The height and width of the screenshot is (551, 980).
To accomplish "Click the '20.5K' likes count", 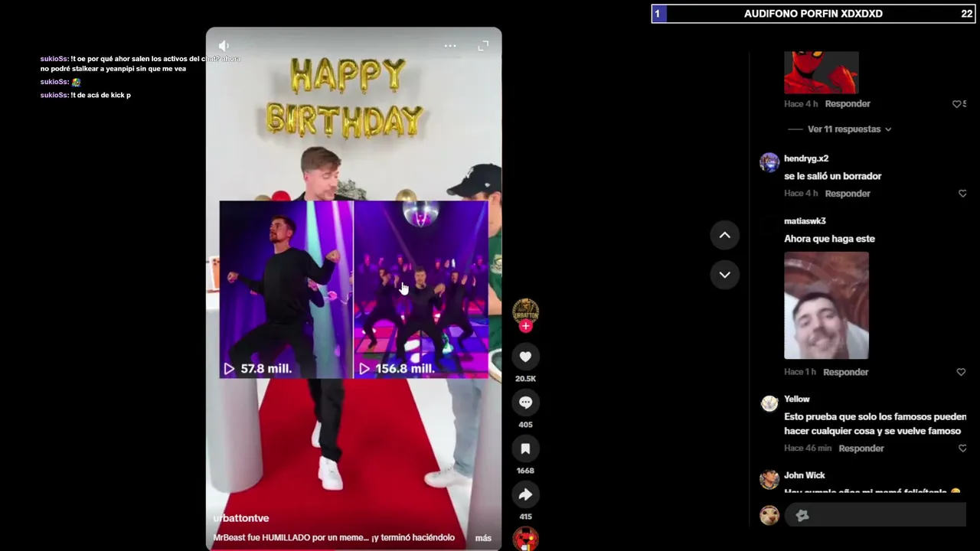I will [525, 379].
